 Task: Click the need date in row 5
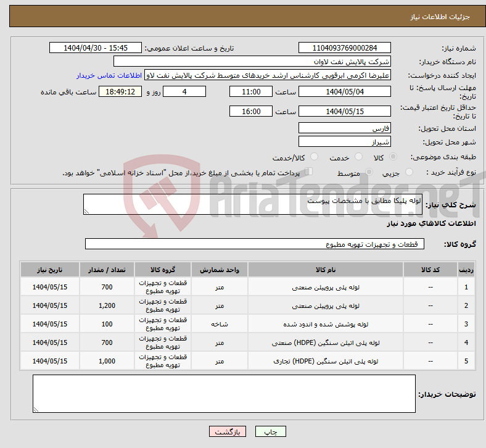[50, 361]
